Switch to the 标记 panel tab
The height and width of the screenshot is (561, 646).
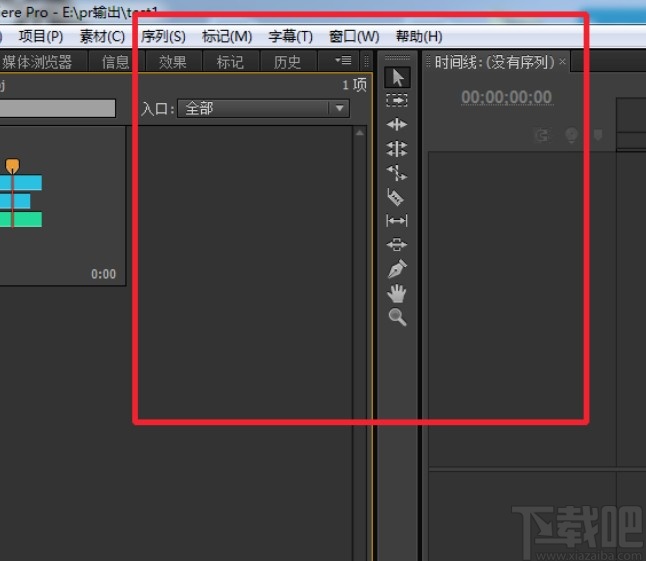[230, 62]
